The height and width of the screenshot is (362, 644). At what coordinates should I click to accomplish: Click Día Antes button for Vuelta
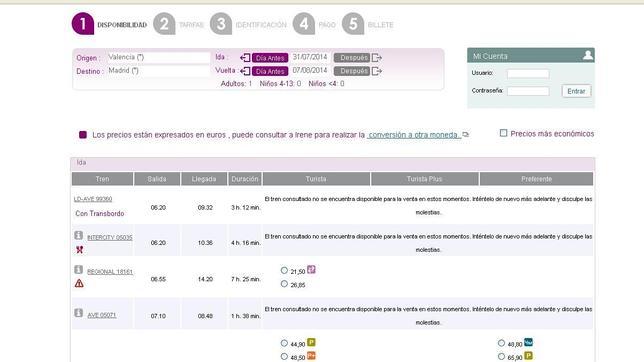270,71
